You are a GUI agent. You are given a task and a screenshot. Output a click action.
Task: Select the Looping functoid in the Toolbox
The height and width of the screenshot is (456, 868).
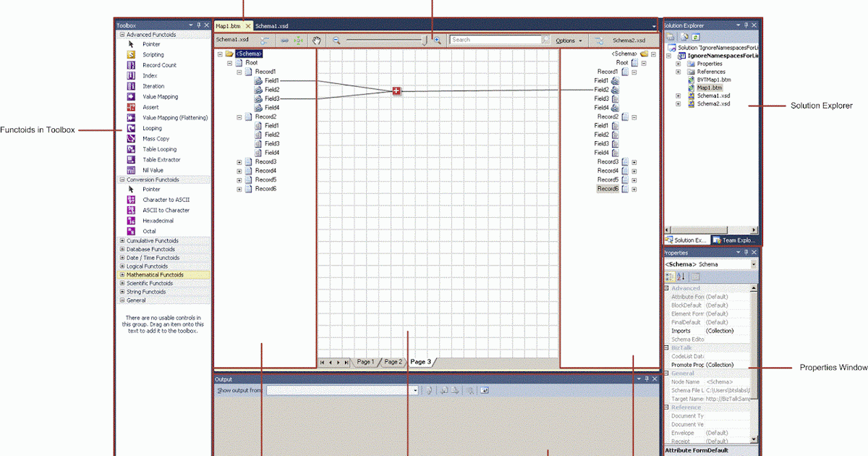click(152, 128)
